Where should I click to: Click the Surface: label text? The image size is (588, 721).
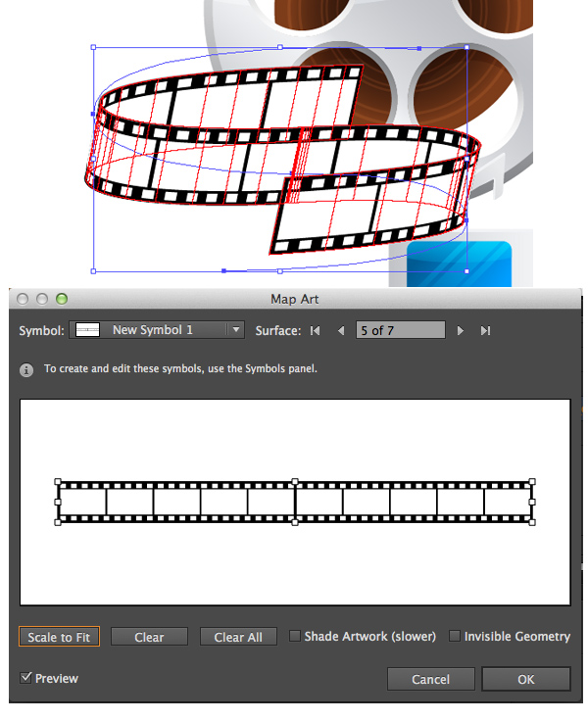(278, 330)
